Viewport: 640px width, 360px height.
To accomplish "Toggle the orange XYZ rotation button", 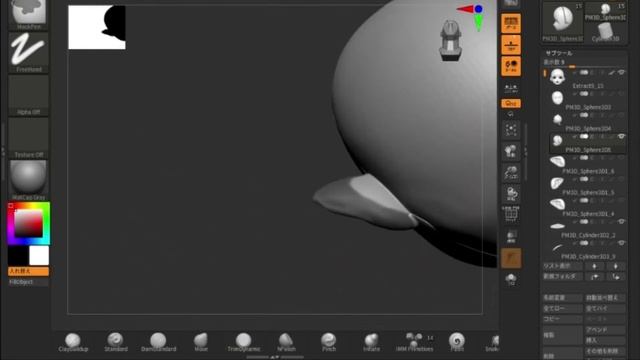I will (511, 104).
